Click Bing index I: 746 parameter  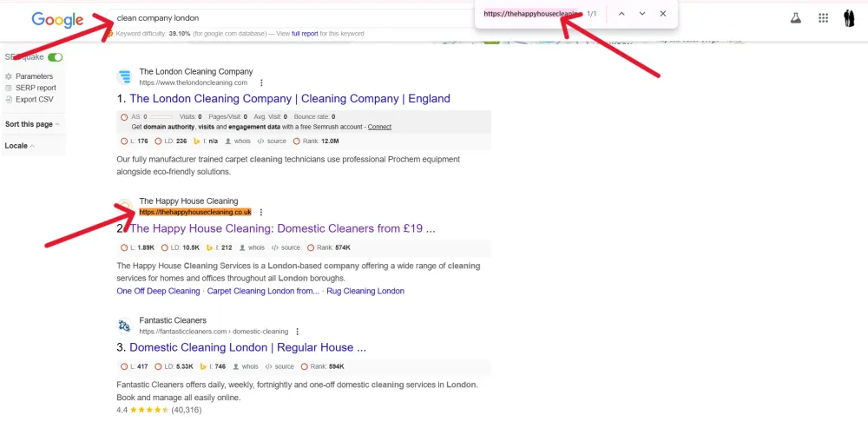[x=214, y=366]
